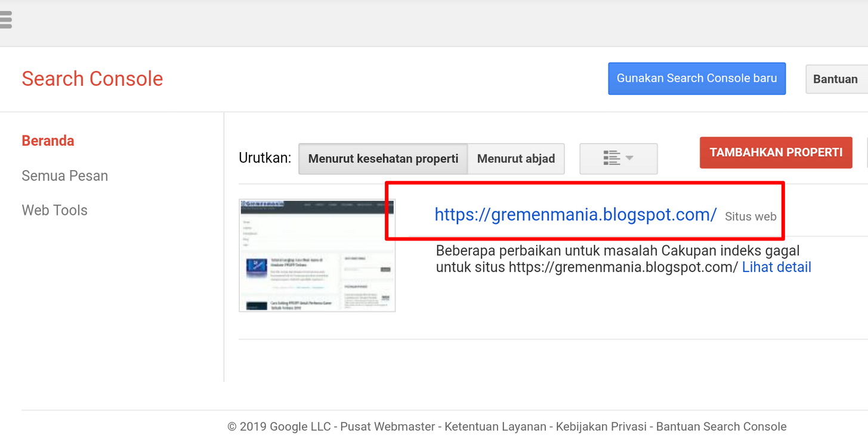The width and height of the screenshot is (868, 438).
Task: Select Beranda in the sidebar
Action: click(48, 141)
